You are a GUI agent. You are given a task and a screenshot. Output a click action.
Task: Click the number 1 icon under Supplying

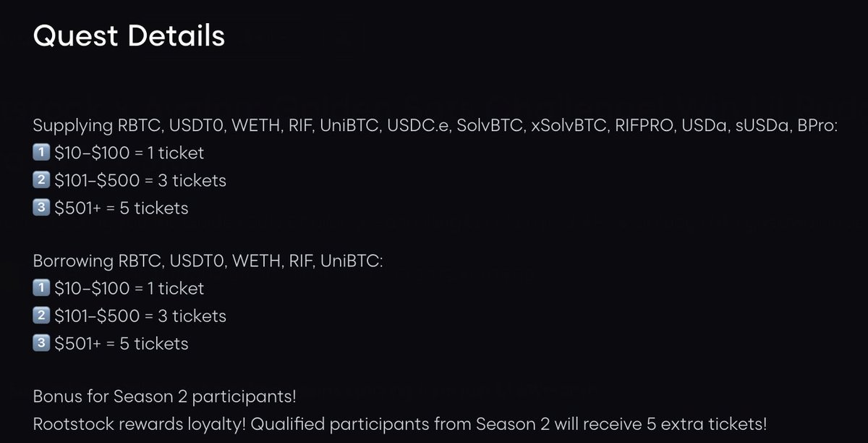coord(41,153)
